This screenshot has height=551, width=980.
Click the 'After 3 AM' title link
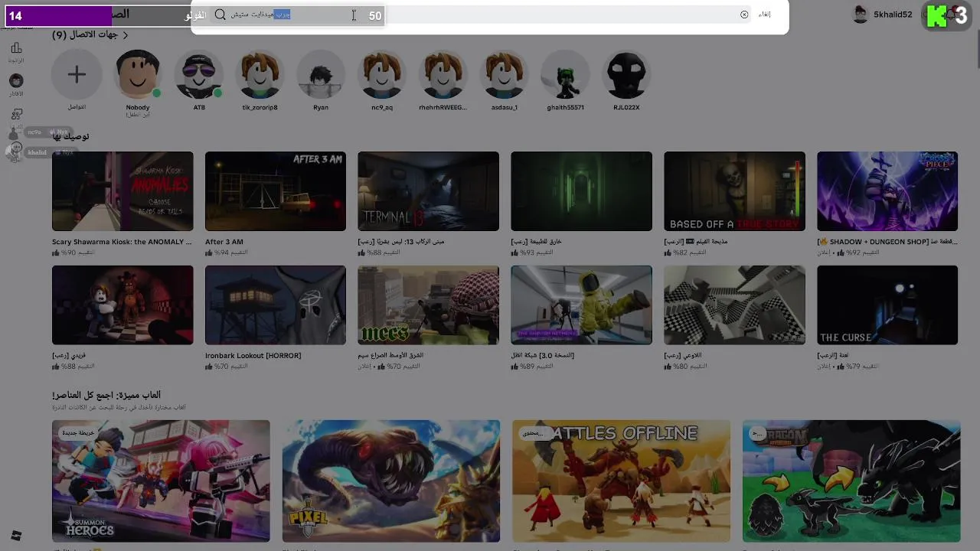pyautogui.click(x=224, y=242)
